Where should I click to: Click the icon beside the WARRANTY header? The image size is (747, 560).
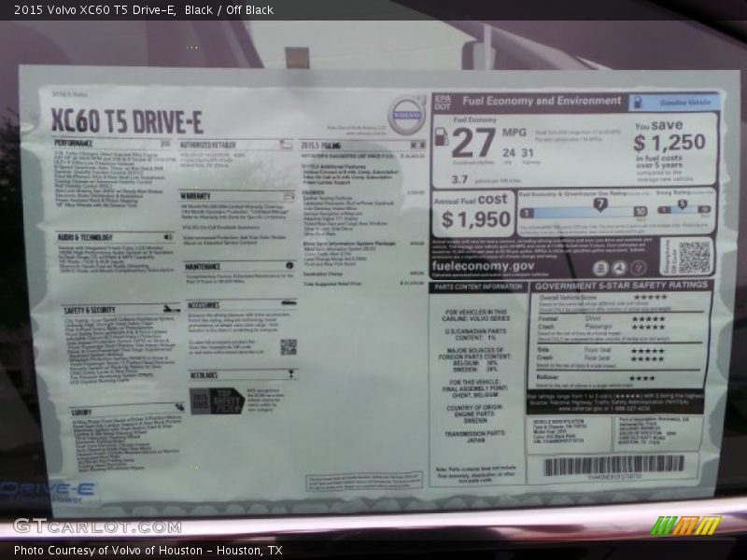[x=289, y=196]
